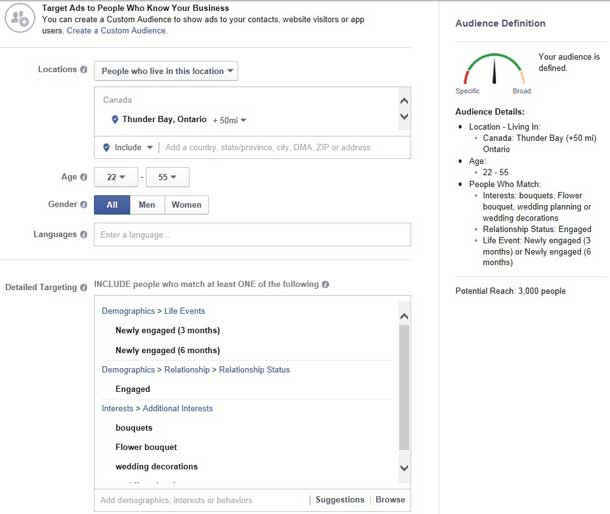The width and height of the screenshot is (610, 514).
Task: Click info icon after 'ONE of the following'
Action: (326, 285)
